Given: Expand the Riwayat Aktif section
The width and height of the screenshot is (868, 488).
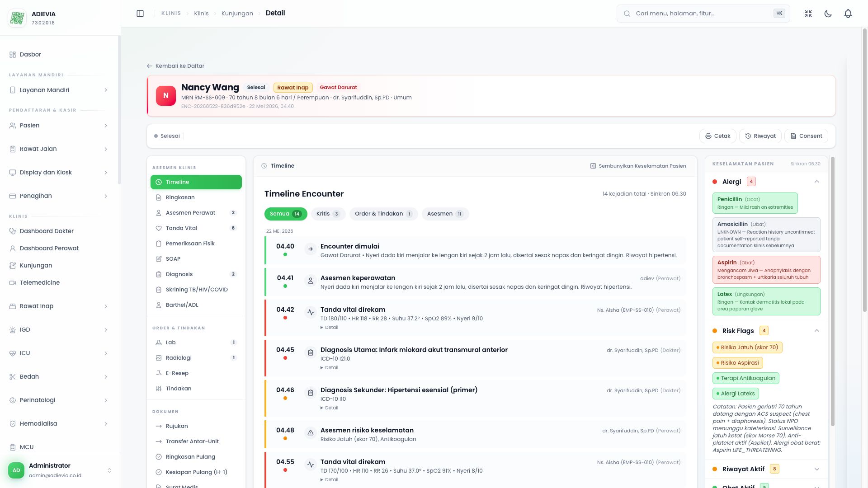Looking at the screenshot, I should pos(817,469).
